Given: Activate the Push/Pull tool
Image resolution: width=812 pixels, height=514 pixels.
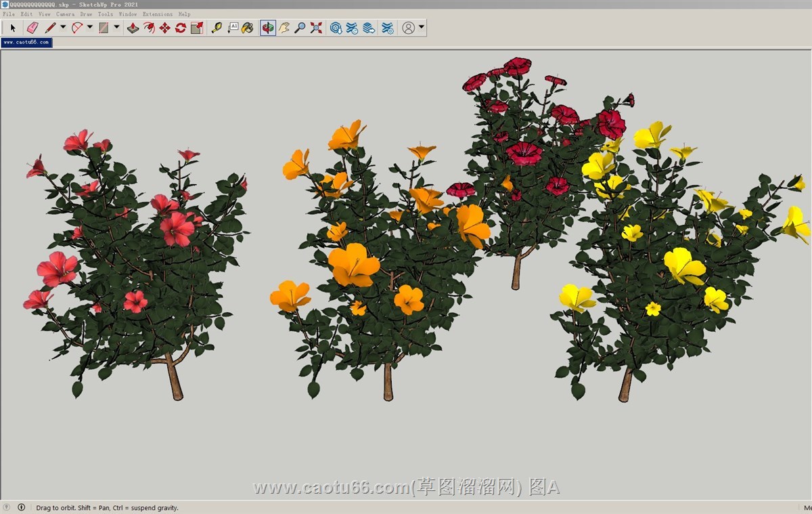Looking at the screenshot, I should click(x=133, y=28).
